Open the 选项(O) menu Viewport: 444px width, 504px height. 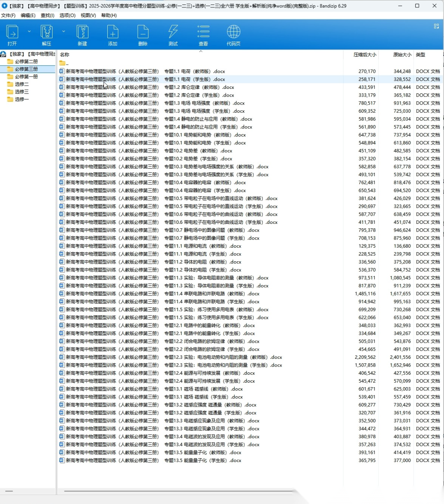point(67,15)
